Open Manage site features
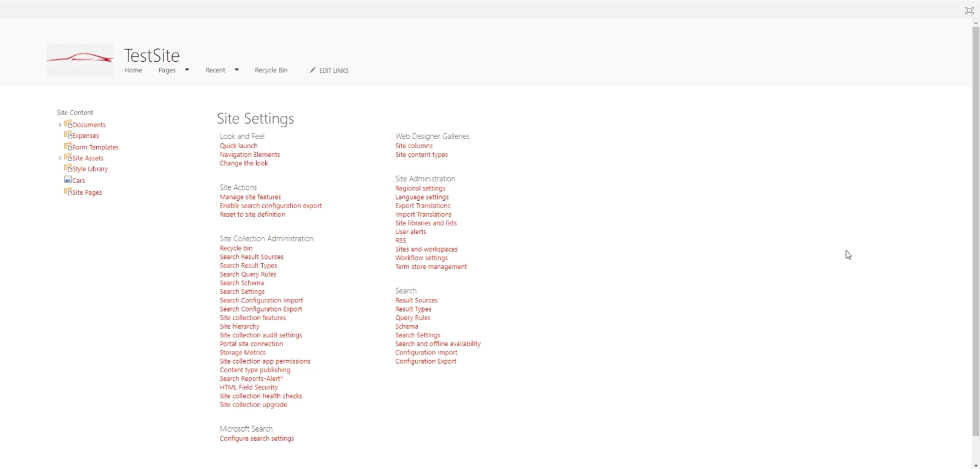The width and height of the screenshot is (980, 469). [250, 197]
